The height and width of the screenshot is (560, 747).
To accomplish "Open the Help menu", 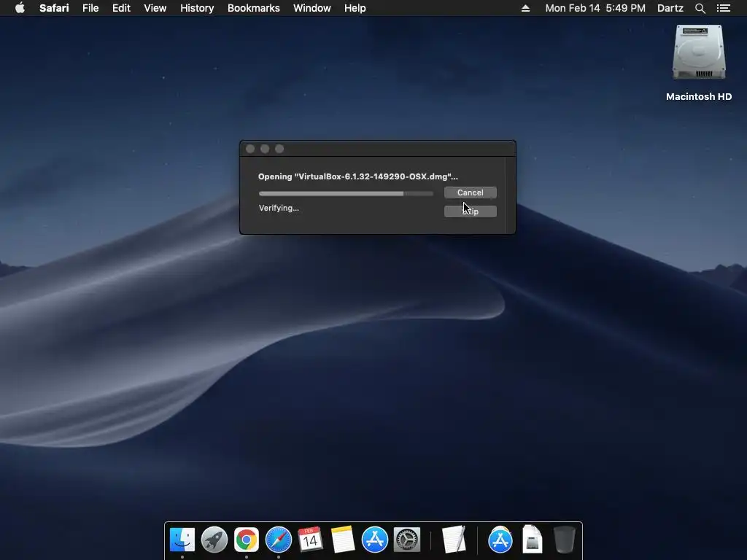I will point(355,8).
